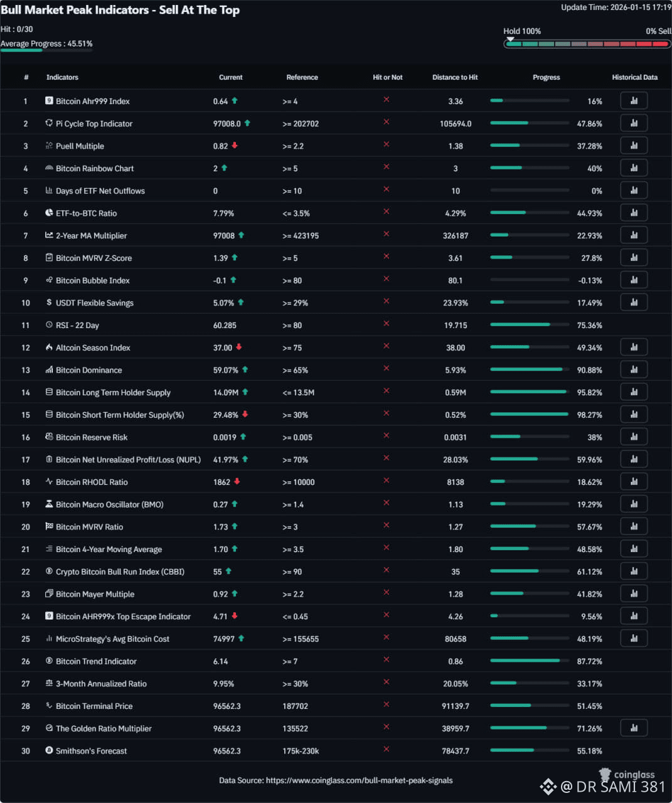Open the RSI - 22 Day indicator name
672x803 pixels.
77,325
